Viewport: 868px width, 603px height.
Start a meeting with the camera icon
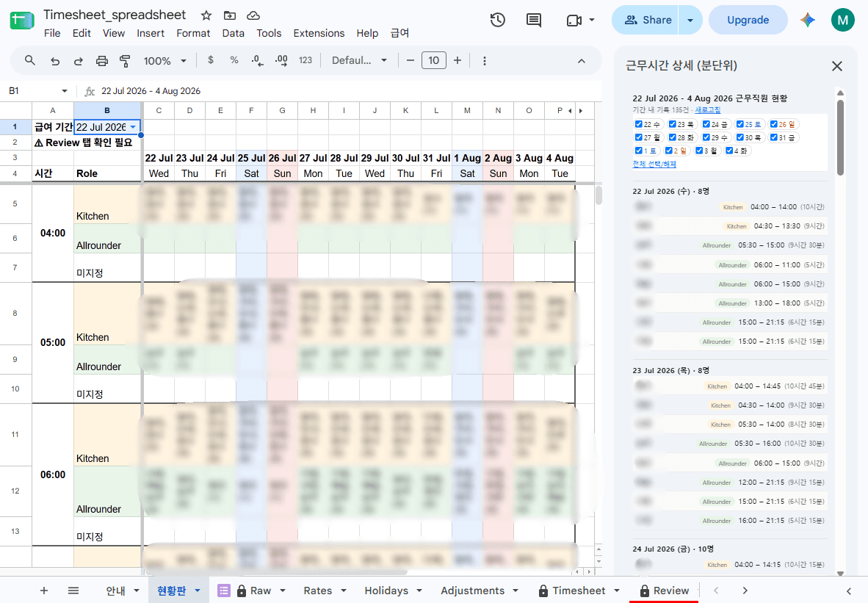574,21
